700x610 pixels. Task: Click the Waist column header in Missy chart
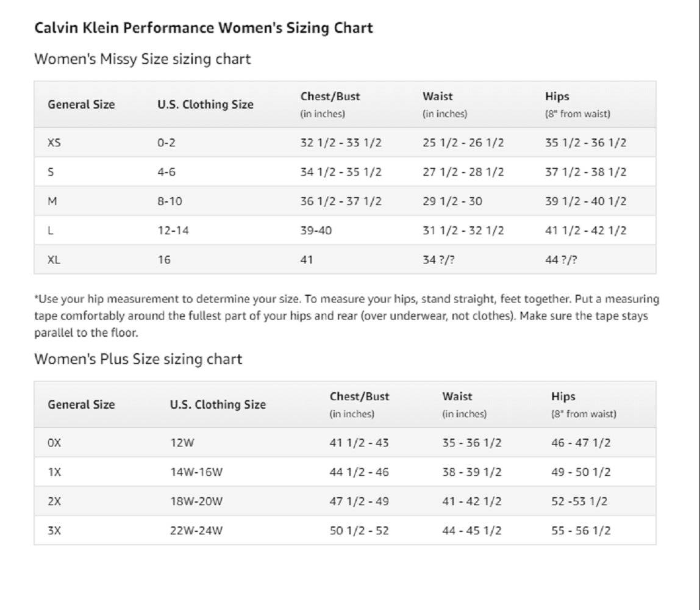click(438, 96)
